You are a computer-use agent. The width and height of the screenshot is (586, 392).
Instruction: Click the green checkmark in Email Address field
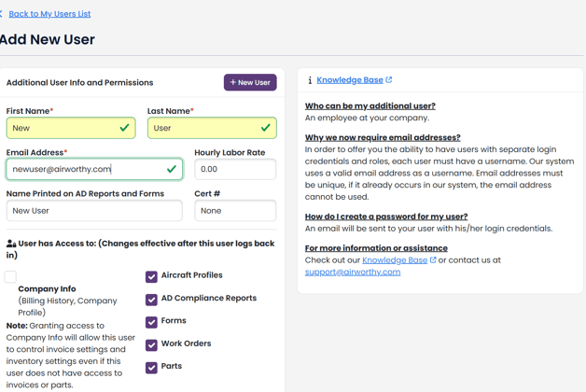pyautogui.click(x=172, y=169)
